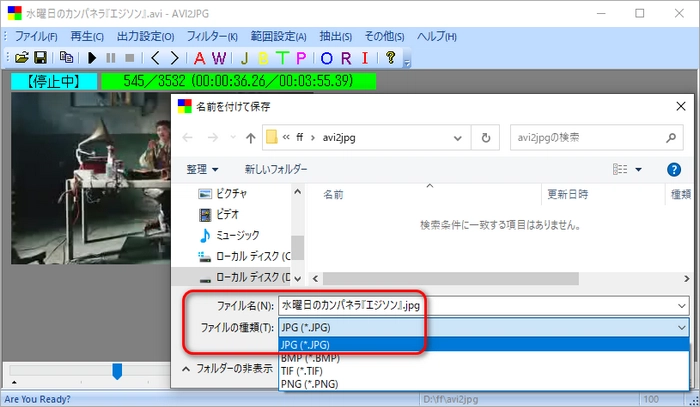The image size is (700, 407).
Task: Go up one folder level in dialog
Action: (250, 138)
